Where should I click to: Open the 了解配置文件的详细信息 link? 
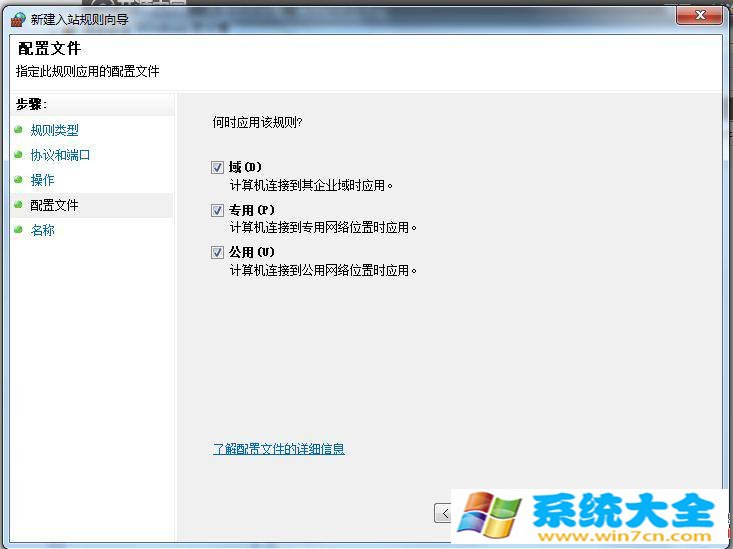coord(279,449)
